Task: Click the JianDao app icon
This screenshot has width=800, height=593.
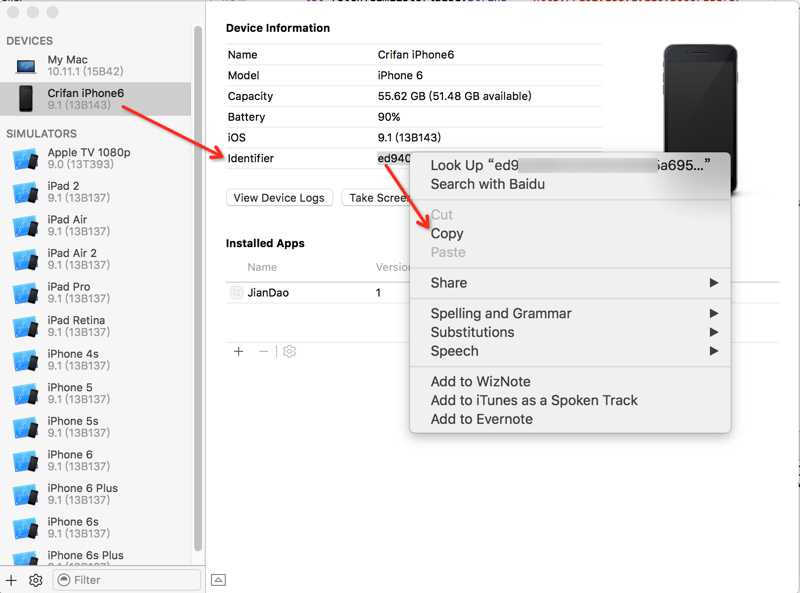Action: 236,293
